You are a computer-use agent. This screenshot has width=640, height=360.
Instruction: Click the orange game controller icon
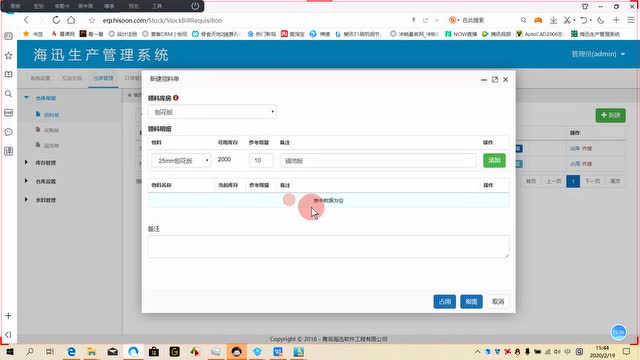point(538,20)
